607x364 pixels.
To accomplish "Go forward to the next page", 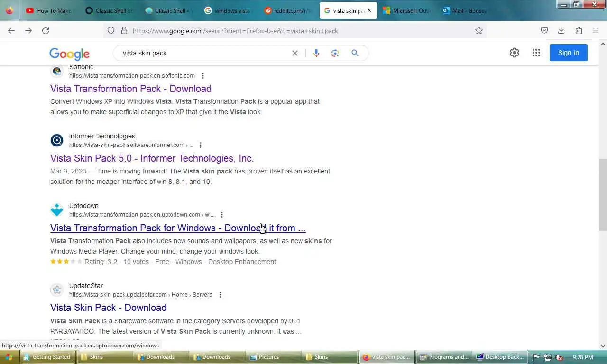I will point(28,30).
